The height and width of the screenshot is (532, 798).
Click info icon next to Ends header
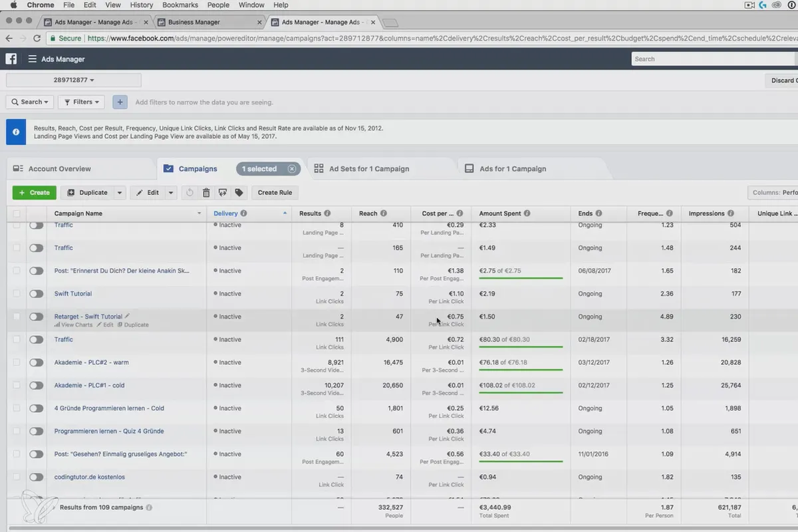click(x=599, y=213)
